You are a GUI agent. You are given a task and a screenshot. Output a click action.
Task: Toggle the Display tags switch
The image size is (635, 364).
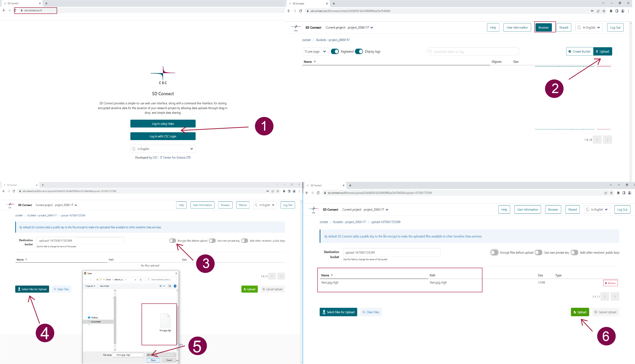click(x=359, y=51)
